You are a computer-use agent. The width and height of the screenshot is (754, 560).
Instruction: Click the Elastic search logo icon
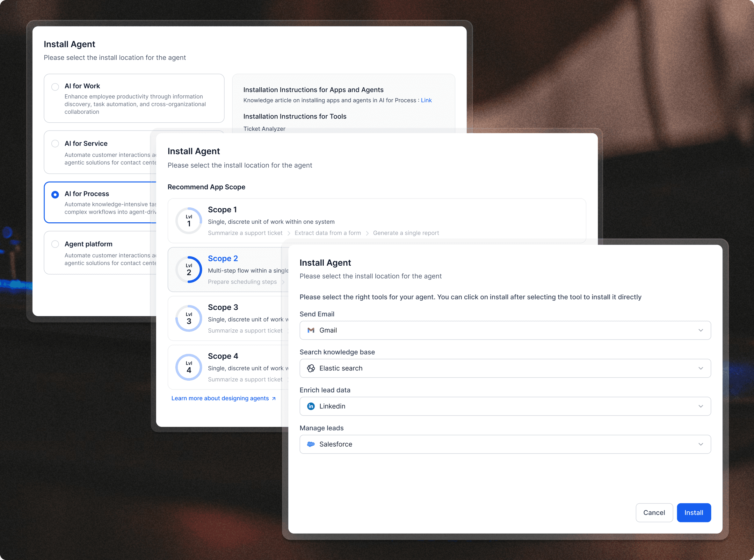coord(310,368)
